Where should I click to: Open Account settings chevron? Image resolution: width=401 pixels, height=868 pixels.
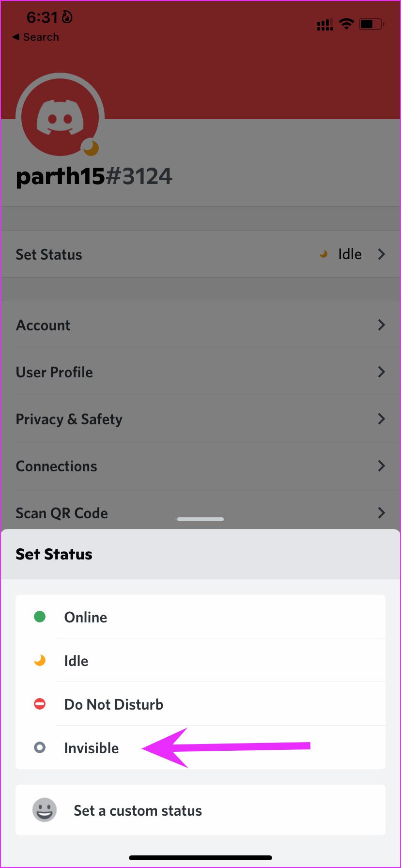coord(382,325)
